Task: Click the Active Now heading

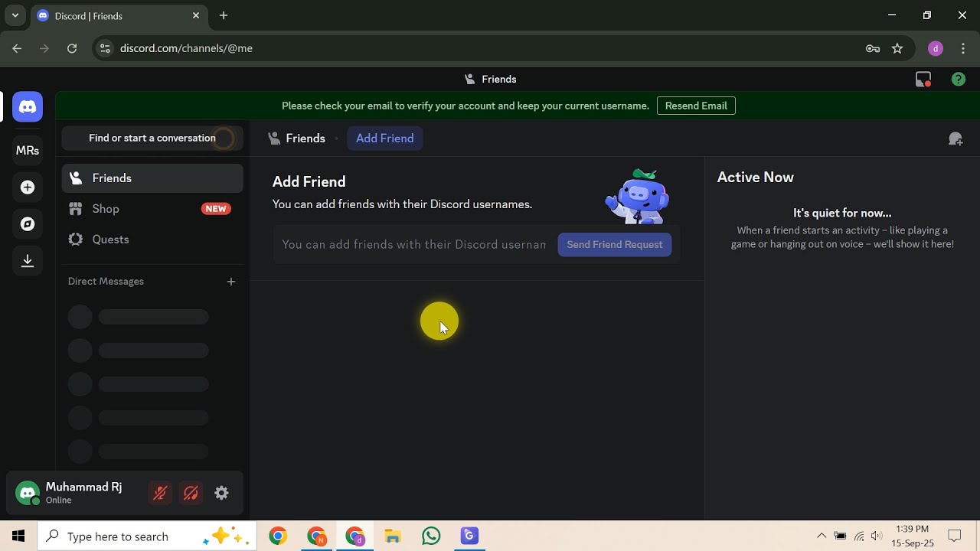Action: pos(755,178)
